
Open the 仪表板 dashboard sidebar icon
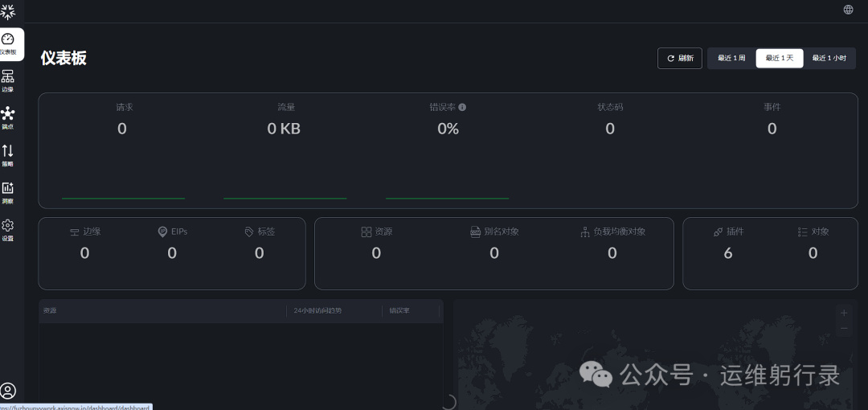[x=8, y=43]
